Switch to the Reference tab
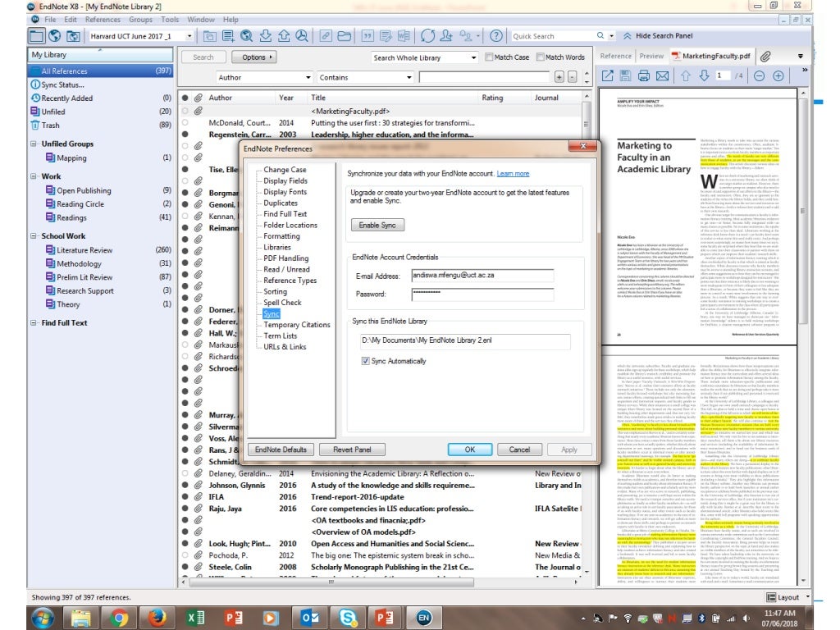 tap(615, 56)
